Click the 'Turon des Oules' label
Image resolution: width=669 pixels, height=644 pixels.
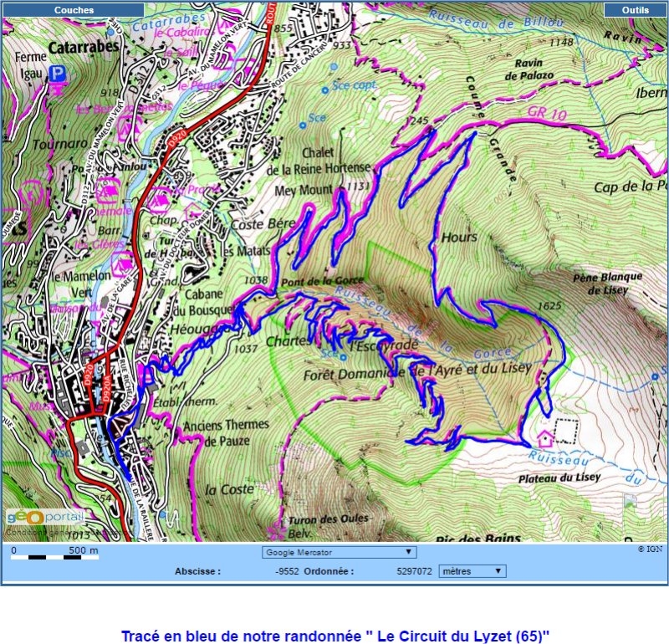[328, 519]
